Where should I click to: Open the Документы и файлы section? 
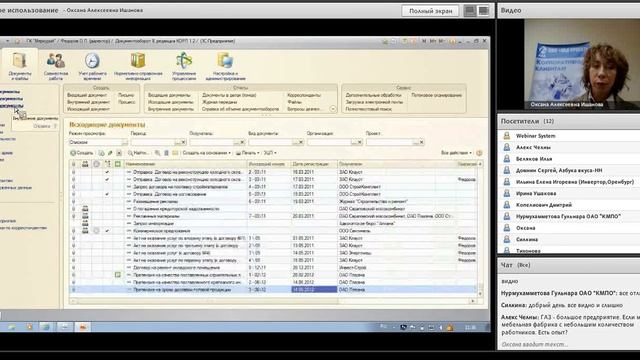point(20,65)
